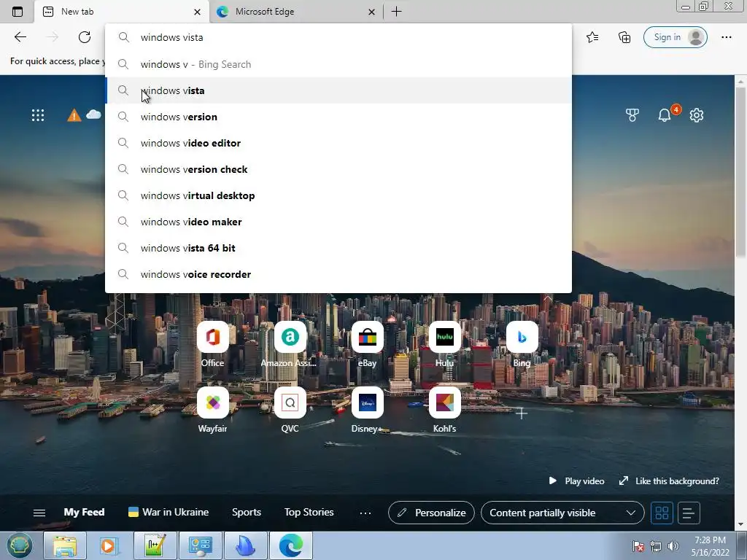Select the Sports feed tab
The width and height of the screenshot is (747, 560).
247,513
